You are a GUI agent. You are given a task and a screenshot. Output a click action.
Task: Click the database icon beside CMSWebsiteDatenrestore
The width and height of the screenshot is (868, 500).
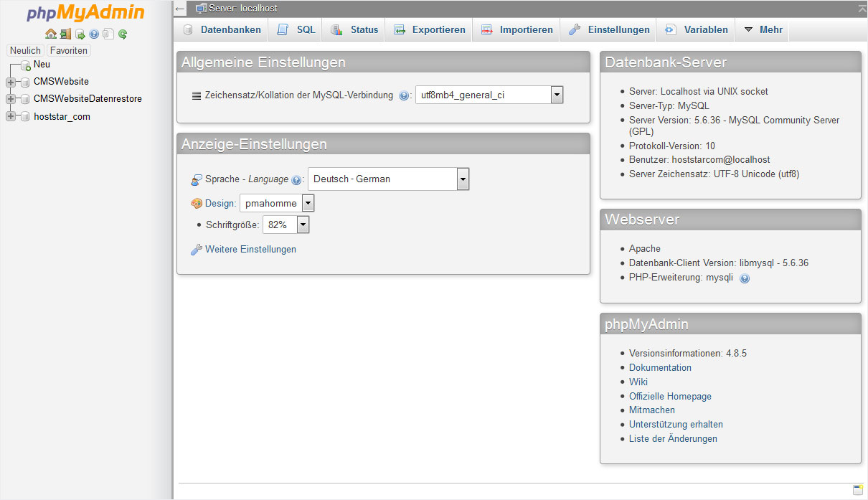coord(26,99)
